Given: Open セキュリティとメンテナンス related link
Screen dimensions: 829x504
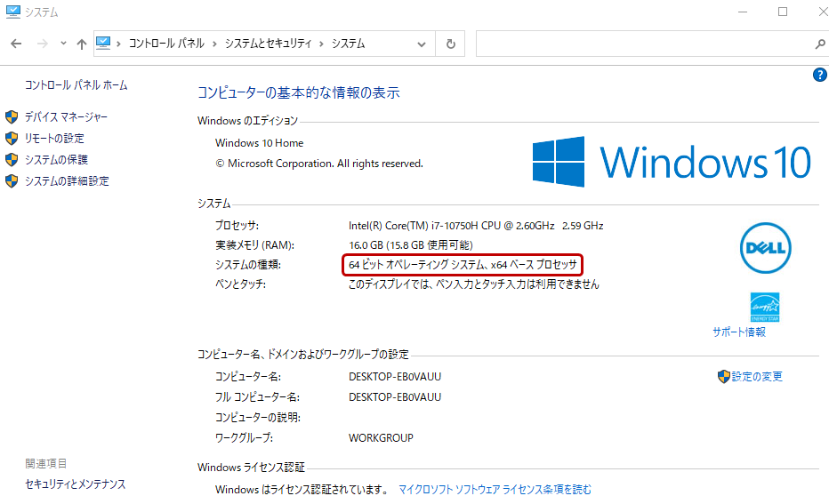Looking at the screenshot, I should [75, 484].
